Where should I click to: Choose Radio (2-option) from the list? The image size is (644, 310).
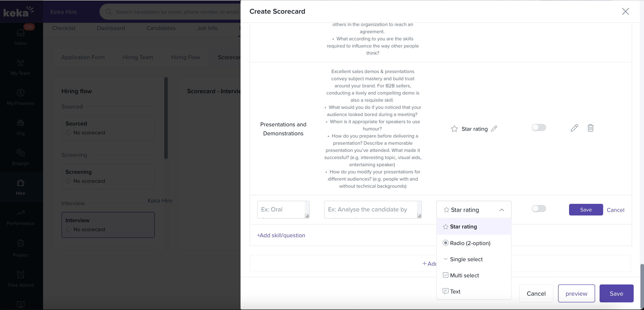pos(470,243)
